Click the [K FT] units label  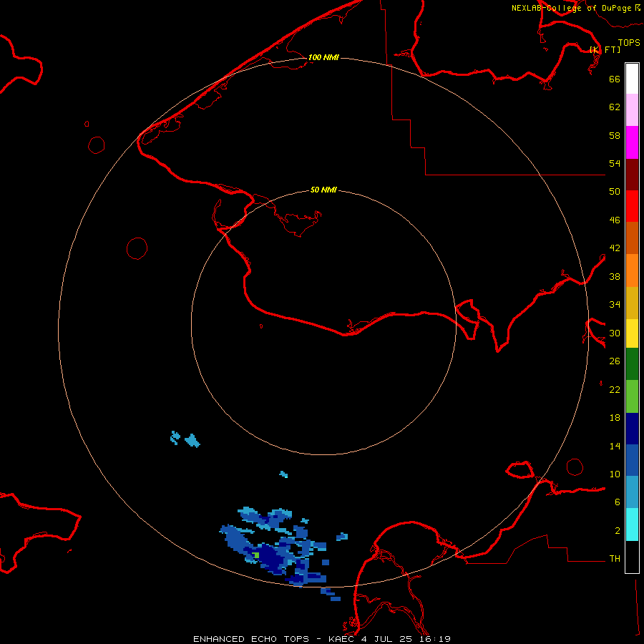[605, 49]
